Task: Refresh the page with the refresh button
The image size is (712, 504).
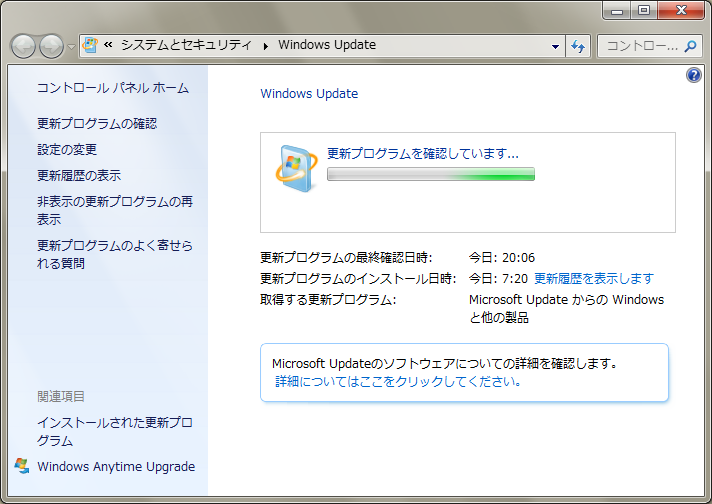Action: (578, 46)
